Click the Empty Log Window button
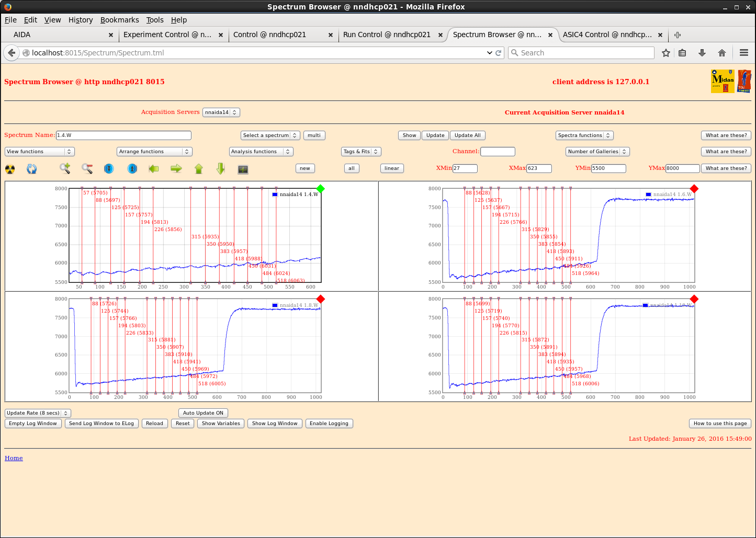Screen dimensions: 756x538 33,423
